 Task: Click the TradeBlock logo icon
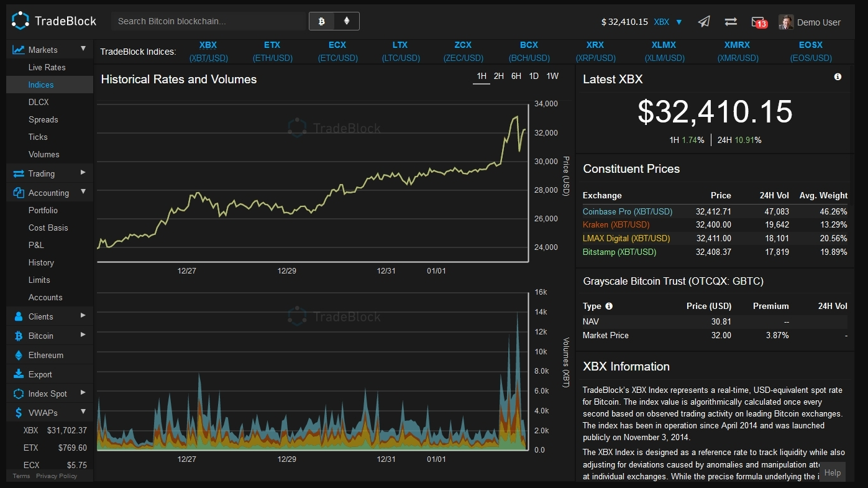click(x=21, y=21)
